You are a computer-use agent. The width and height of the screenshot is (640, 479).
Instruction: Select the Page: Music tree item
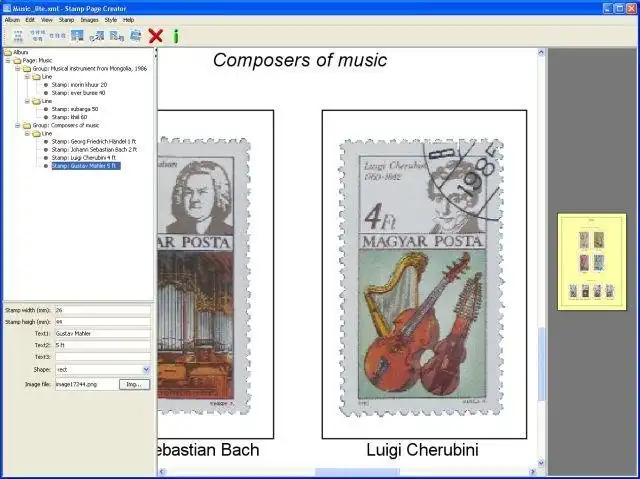click(x=37, y=60)
